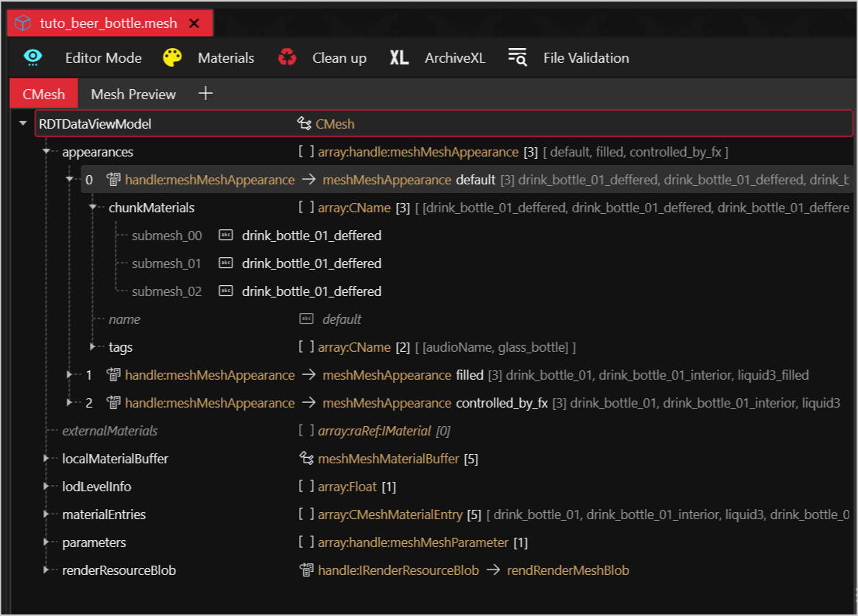Expand the tags array node
The image size is (858, 616).
point(93,347)
